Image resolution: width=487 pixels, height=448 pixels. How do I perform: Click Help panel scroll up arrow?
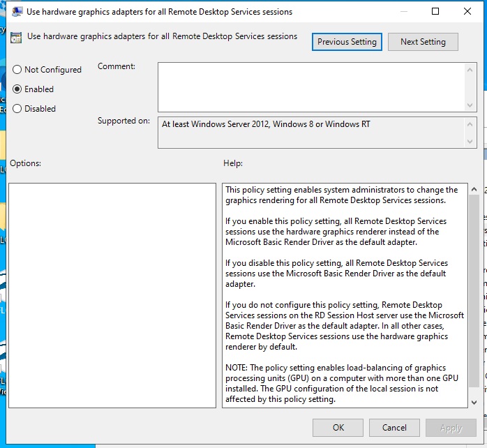[474, 189]
